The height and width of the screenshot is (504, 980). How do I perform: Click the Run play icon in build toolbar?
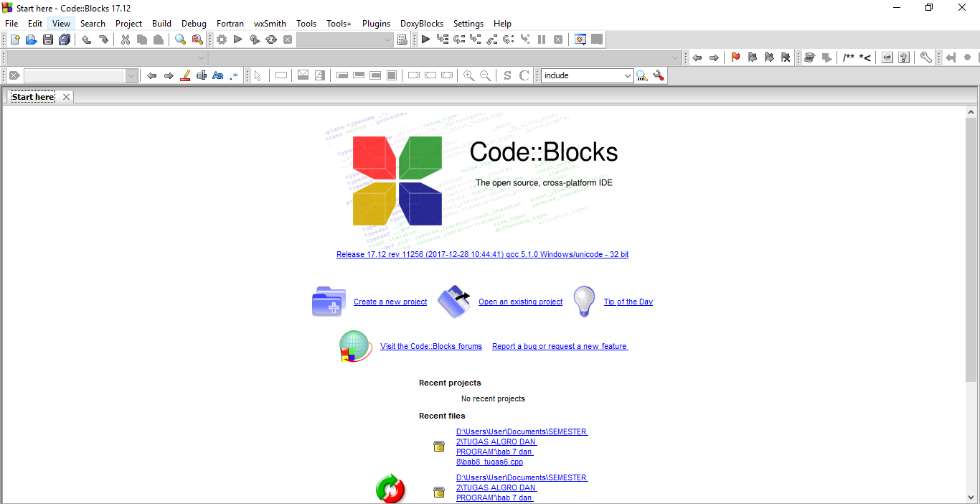[x=238, y=39]
